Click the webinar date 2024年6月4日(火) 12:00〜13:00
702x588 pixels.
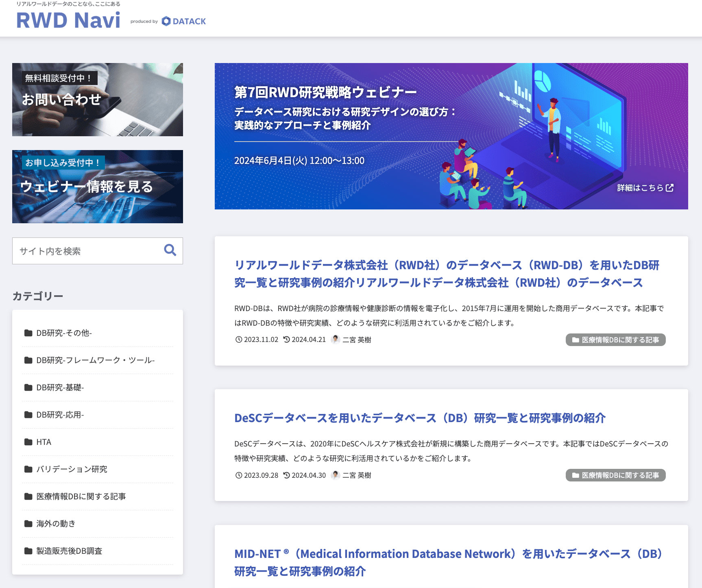(299, 161)
